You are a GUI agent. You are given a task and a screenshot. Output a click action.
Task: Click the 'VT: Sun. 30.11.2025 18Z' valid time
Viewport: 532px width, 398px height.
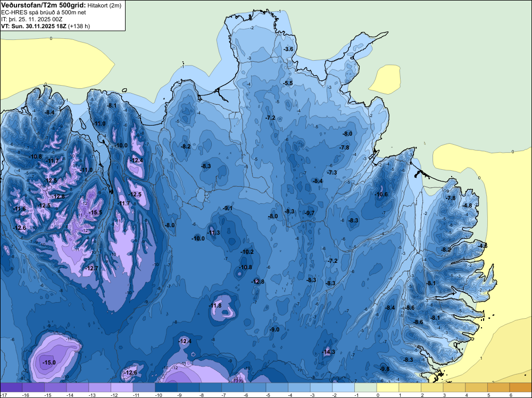coord(34,26)
